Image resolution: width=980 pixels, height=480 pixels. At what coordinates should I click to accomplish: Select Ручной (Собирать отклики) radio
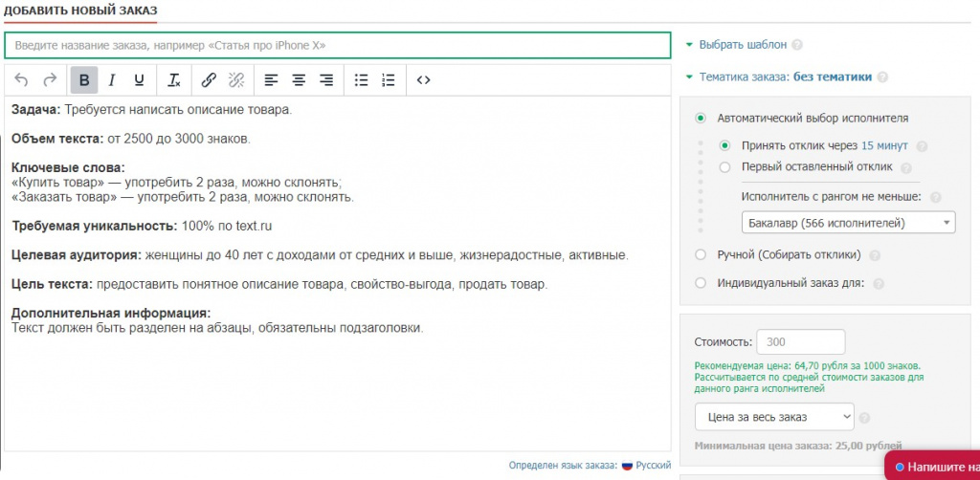pyautogui.click(x=701, y=254)
